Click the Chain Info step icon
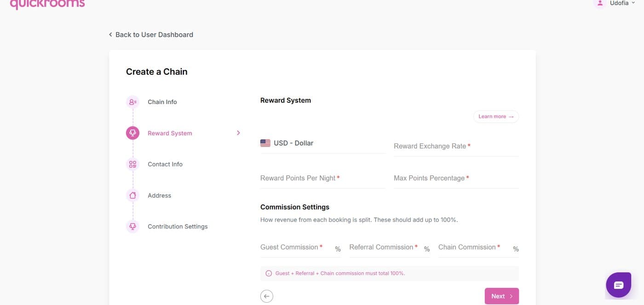The width and height of the screenshot is (644, 305). 133,102
